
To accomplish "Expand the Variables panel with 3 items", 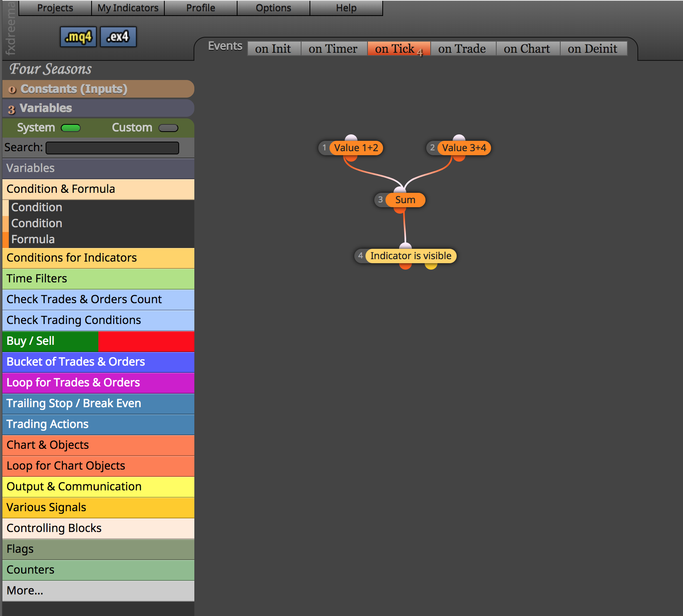I will click(98, 108).
